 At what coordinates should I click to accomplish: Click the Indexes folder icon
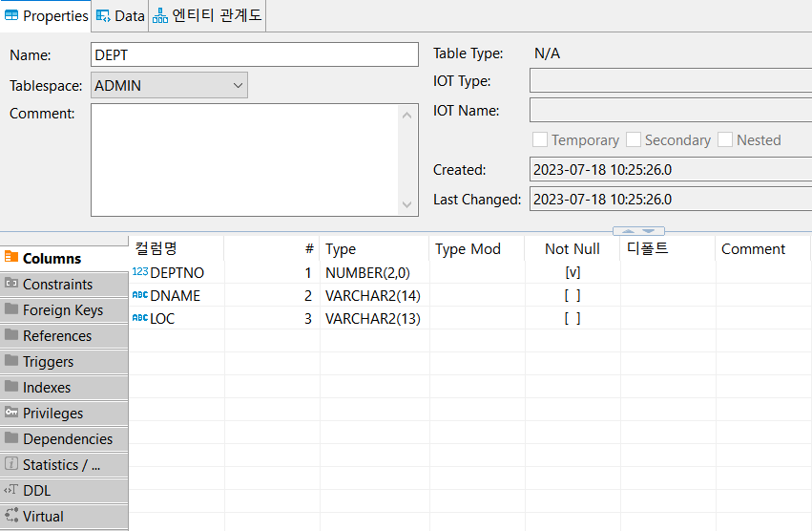point(10,386)
